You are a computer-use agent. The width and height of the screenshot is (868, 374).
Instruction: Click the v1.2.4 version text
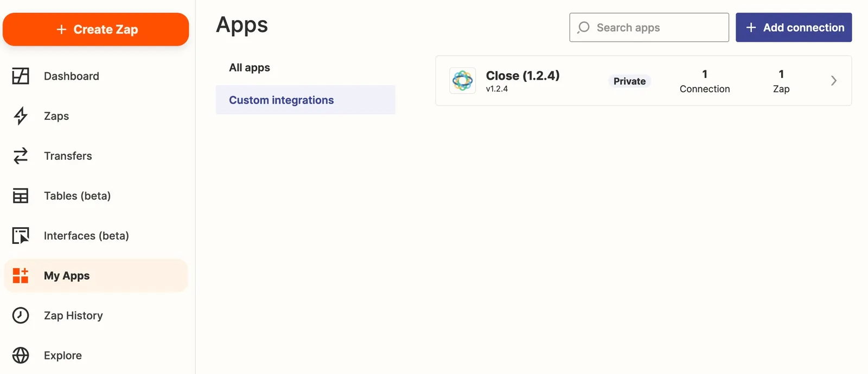tap(497, 89)
